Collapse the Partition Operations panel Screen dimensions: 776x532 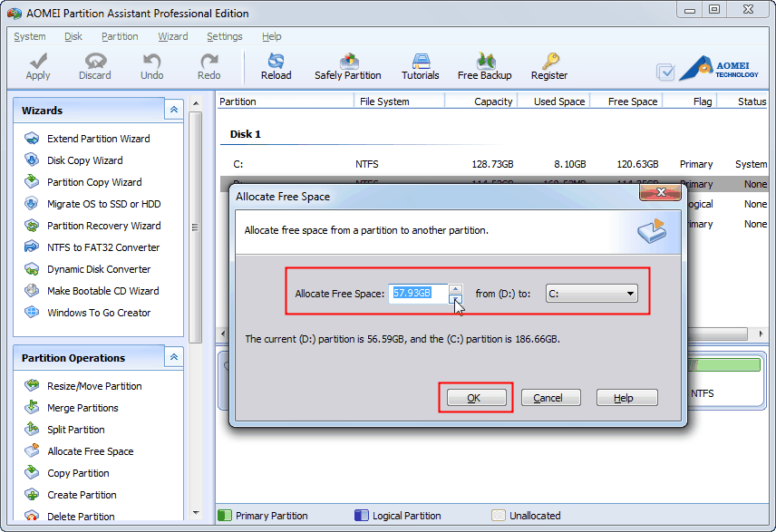(x=174, y=357)
